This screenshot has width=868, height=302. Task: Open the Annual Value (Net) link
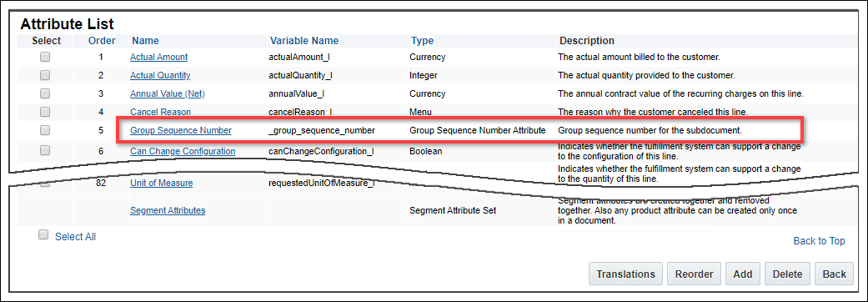click(168, 93)
